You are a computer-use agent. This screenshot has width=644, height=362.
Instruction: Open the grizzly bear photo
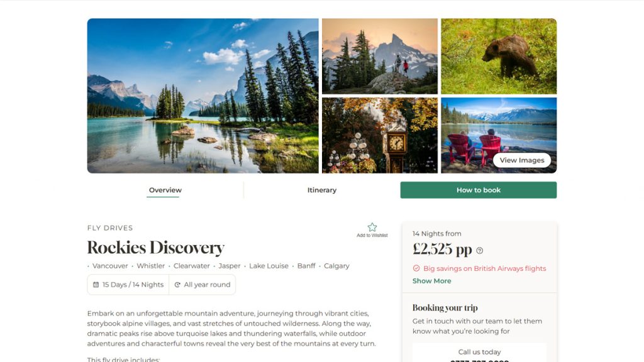pyautogui.click(x=499, y=56)
